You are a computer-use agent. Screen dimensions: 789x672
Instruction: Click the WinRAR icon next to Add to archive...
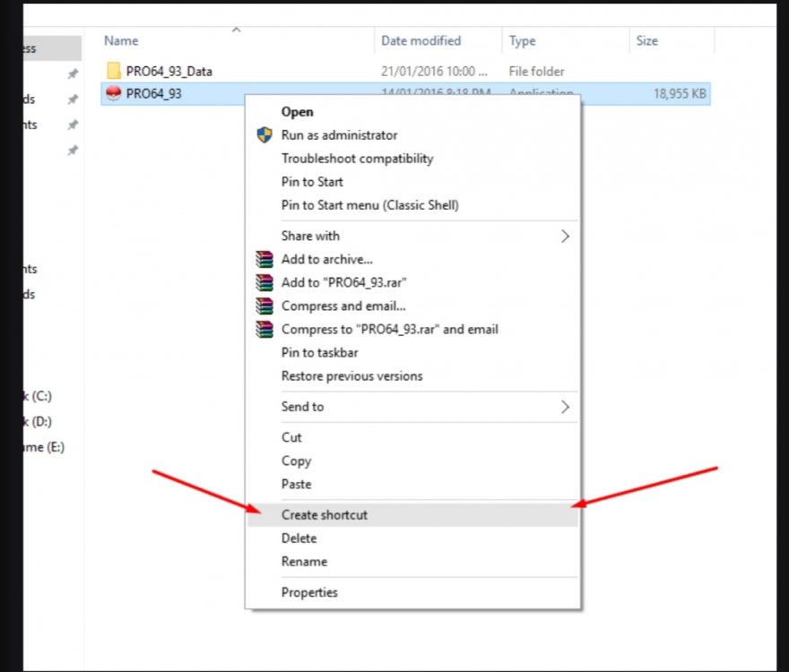(x=264, y=259)
